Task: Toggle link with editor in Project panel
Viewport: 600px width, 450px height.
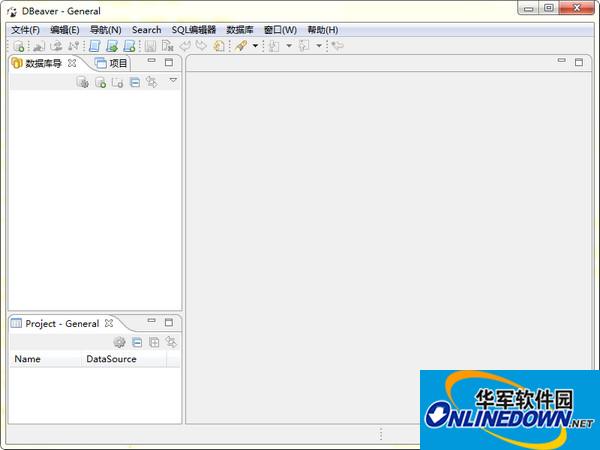Action: point(171,342)
